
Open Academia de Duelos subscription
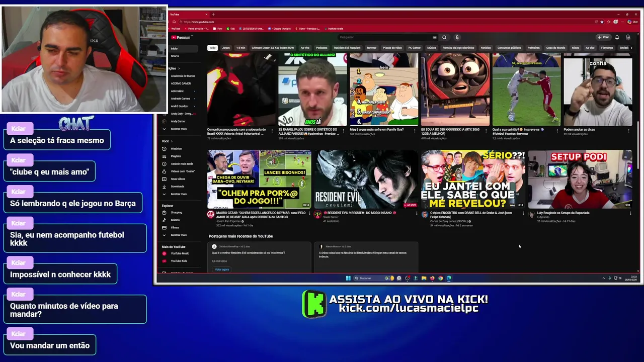pos(183,76)
